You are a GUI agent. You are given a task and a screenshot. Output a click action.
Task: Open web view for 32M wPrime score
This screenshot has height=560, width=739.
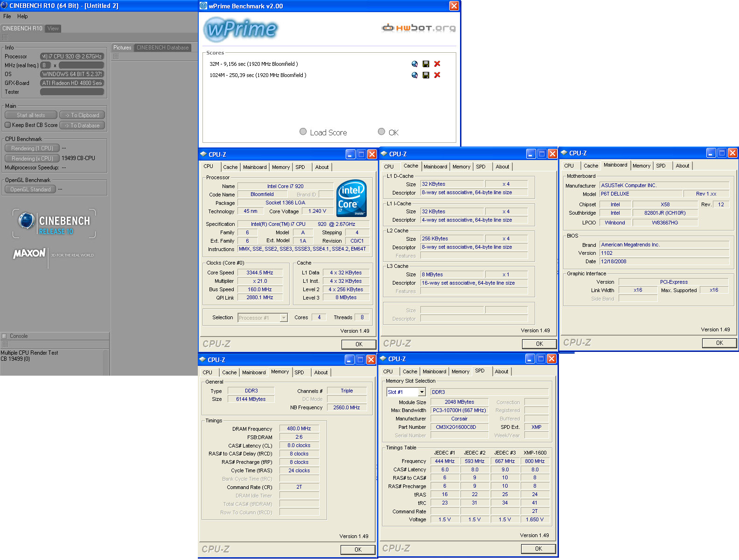point(414,64)
